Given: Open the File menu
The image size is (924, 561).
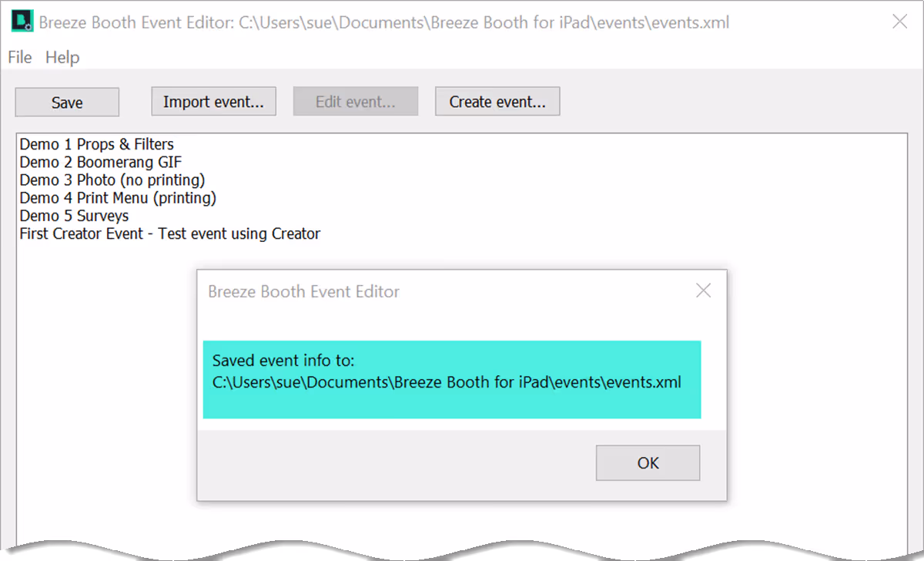Looking at the screenshot, I should [20, 57].
